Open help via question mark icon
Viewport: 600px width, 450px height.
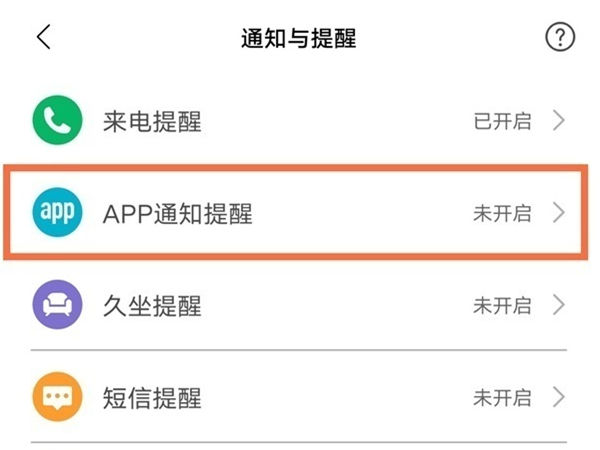pos(559,38)
